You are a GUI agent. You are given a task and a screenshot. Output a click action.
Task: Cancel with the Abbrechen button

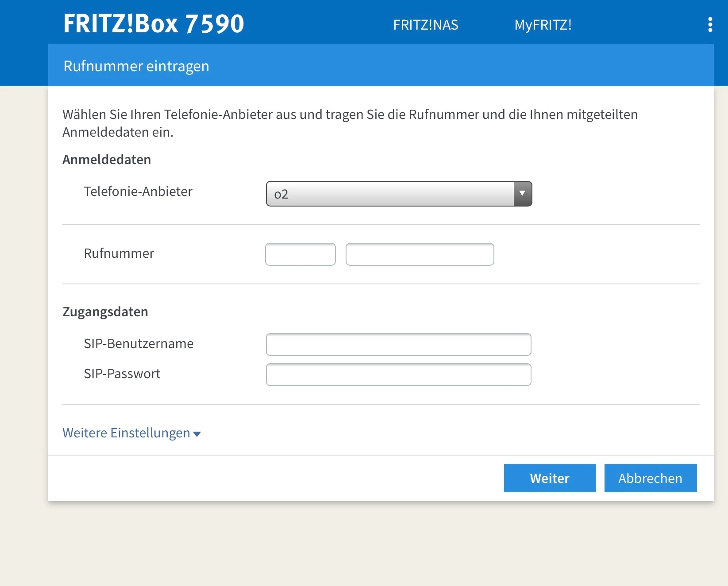651,478
